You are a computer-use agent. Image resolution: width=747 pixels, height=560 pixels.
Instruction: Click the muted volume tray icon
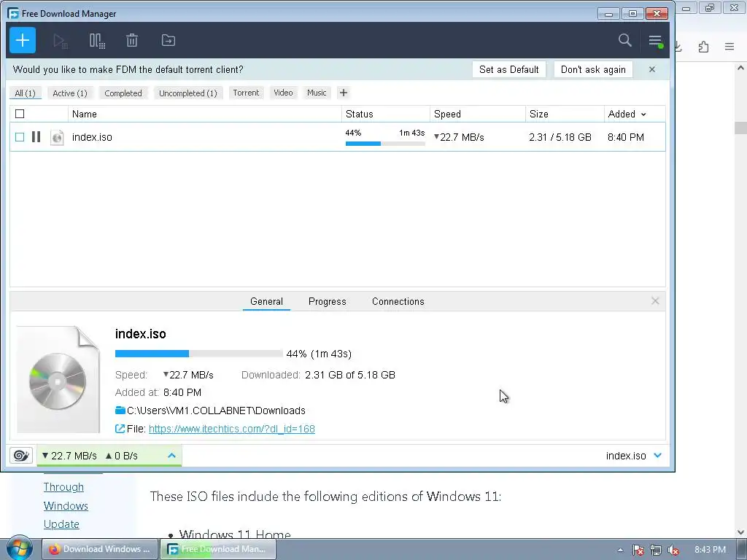[x=673, y=550]
